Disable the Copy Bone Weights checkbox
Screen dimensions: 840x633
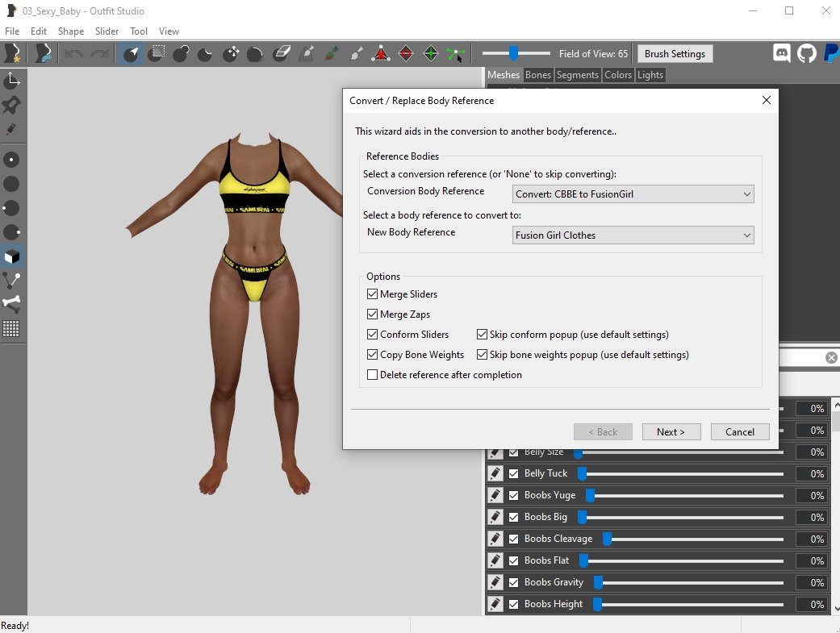tap(372, 355)
